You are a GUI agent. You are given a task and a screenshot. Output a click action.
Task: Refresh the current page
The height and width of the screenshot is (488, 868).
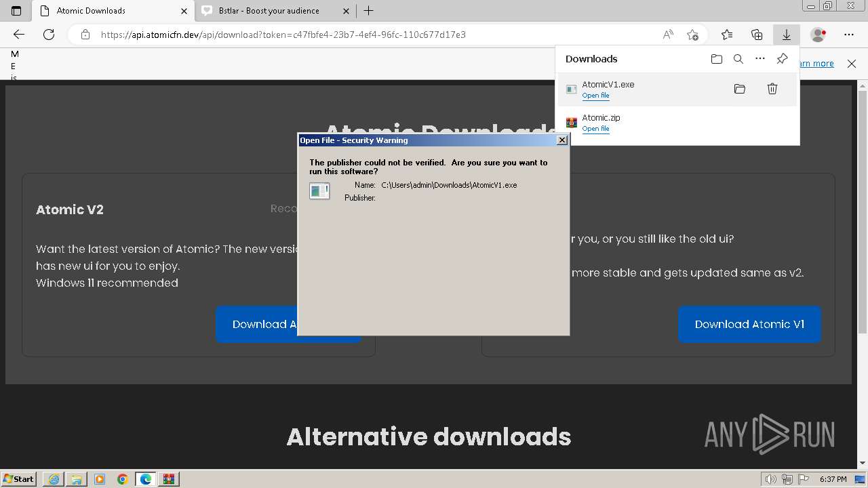pos(49,35)
